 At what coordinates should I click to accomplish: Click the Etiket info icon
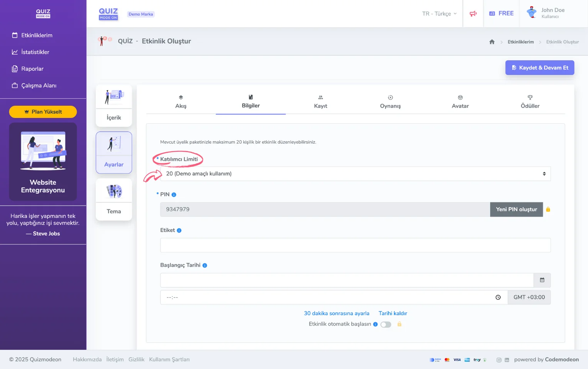coord(179,231)
